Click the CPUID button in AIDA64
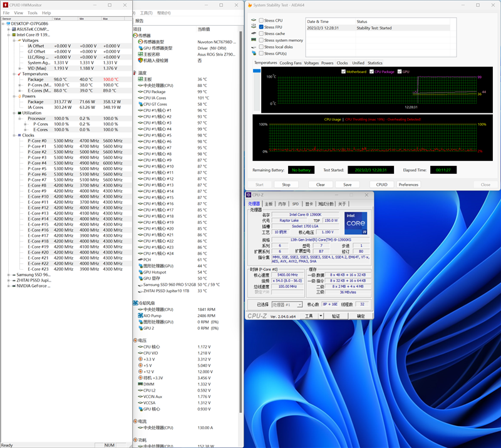This screenshot has width=501, height=448. [383, 184]
